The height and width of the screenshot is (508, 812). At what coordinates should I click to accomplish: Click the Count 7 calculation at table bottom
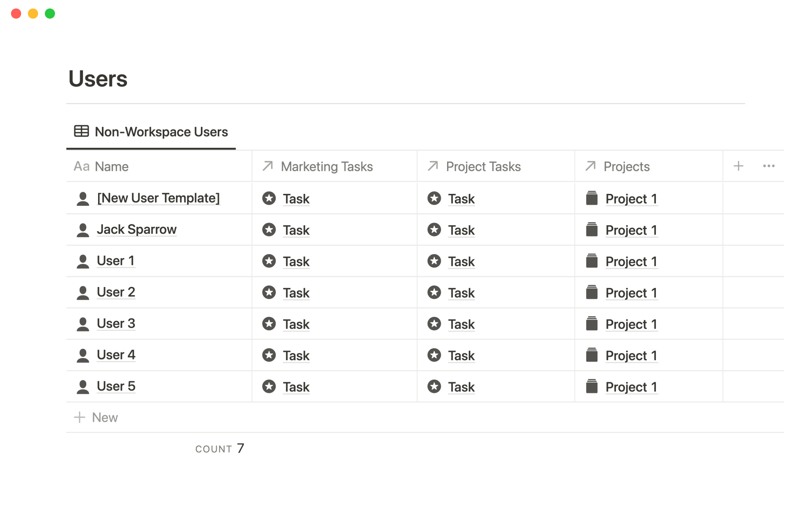point(220,448)
